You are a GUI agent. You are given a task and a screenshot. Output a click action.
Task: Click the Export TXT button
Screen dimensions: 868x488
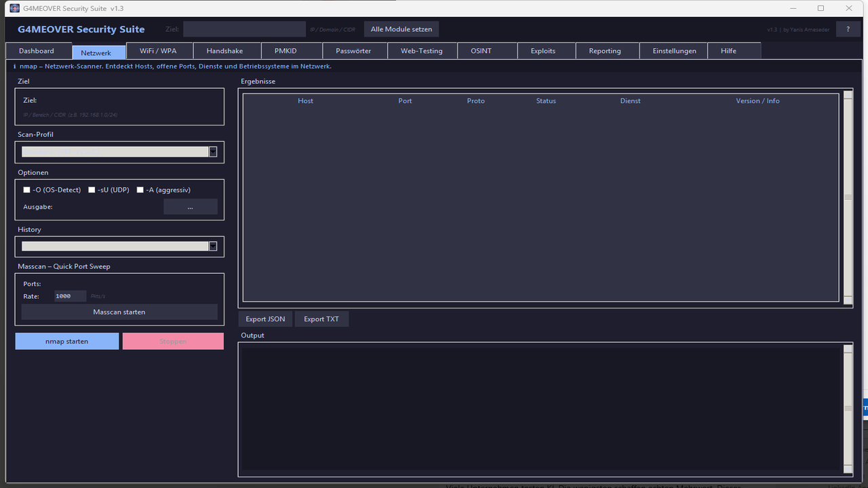point(321,319)
